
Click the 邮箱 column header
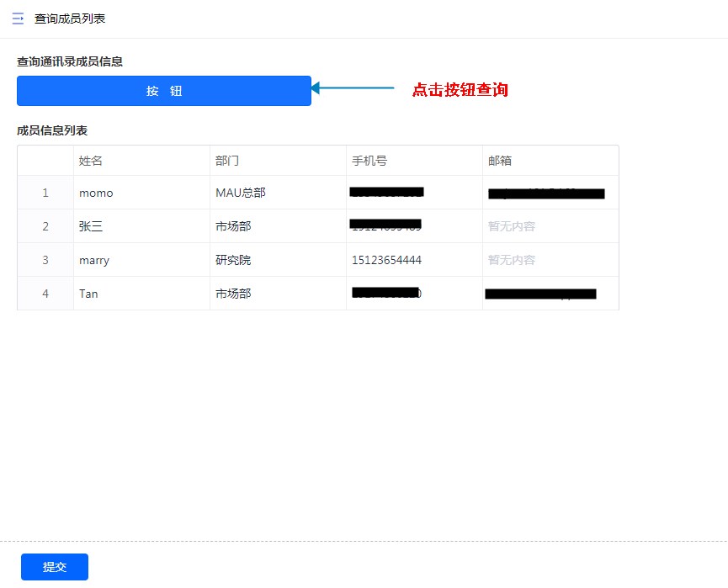tap(500, 161)
